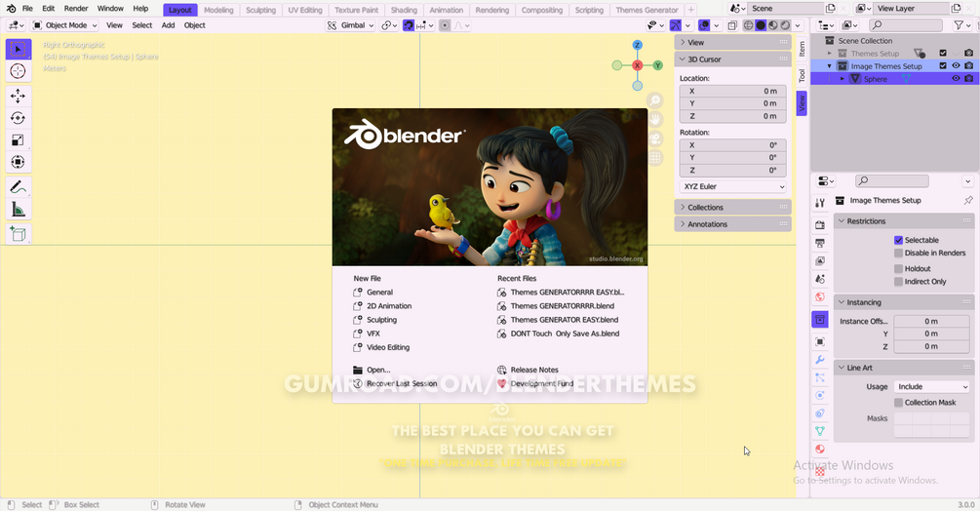
Task: Switch to the Sculpting workspace tab
Action: click(x=260, y=10)
